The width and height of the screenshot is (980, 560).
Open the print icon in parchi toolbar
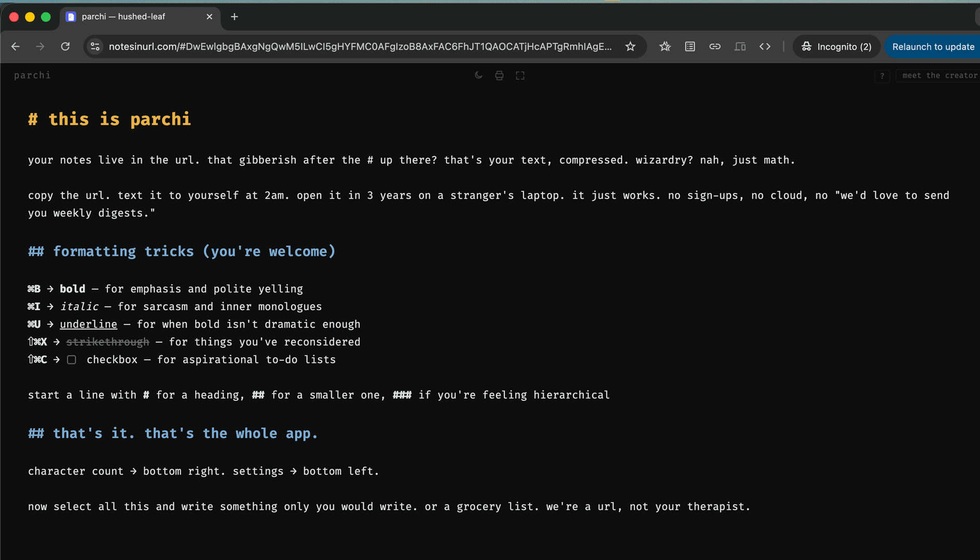(x=499, y=75)
